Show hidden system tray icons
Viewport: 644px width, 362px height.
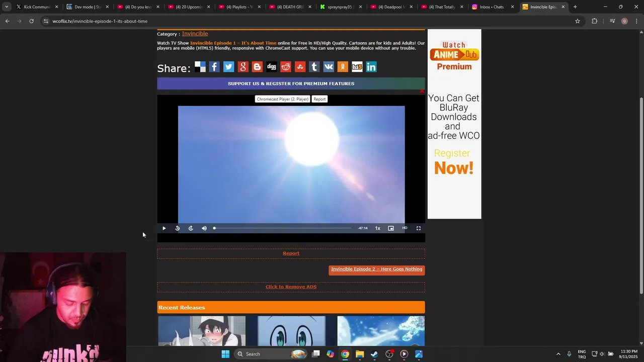pyautogui.click(x=558, y=354)
